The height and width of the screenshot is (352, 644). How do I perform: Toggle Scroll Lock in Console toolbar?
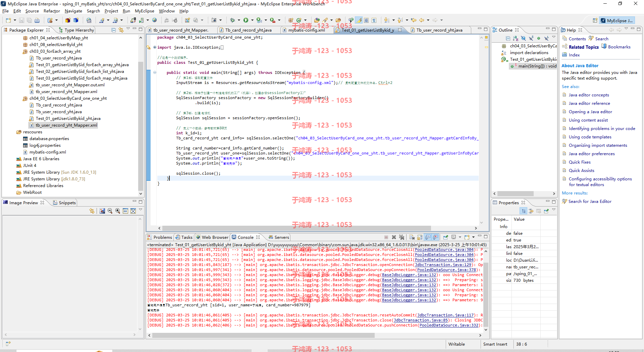pos(420,237)
